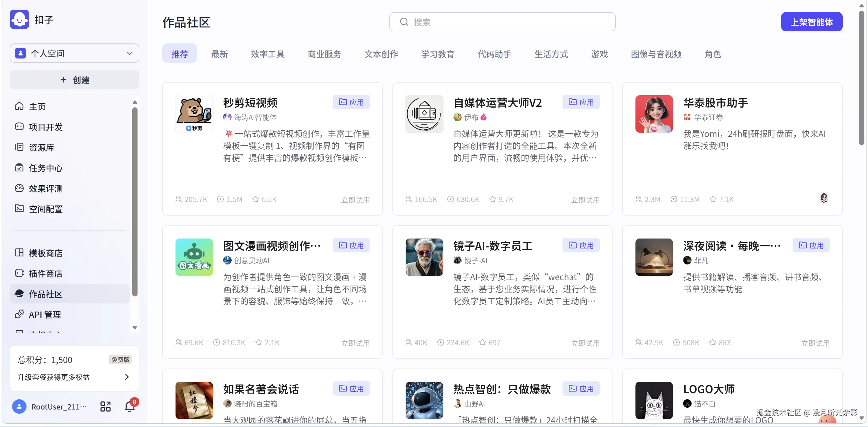This screenshot has width=868, height=427.
Task: Click 模板商店 template store icon
Action: pyautogui.click(x=19, y=253)
